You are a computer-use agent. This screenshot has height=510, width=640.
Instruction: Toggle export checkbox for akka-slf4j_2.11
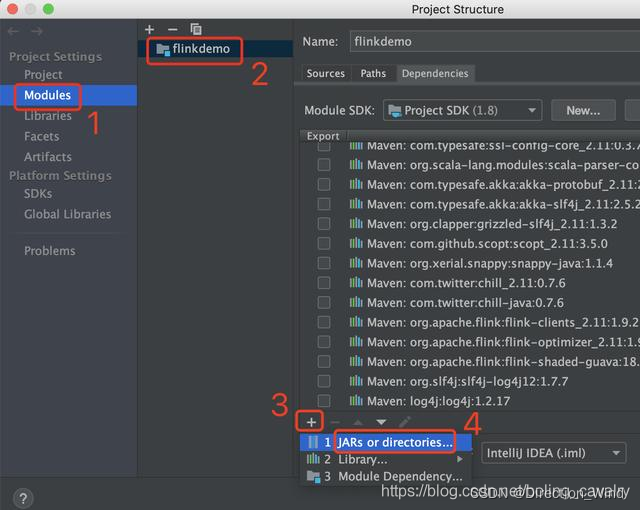pos(324,204)
